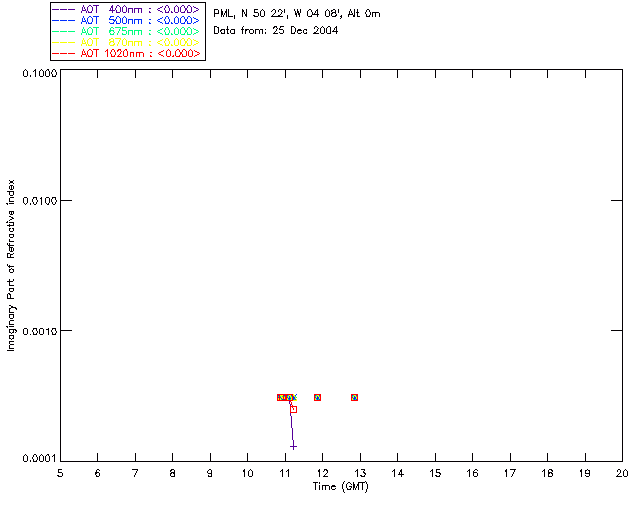This screenshot has width=640, height=512.
Task: Click the y-axis label 0.1000
Action: [x=40, y=73]
